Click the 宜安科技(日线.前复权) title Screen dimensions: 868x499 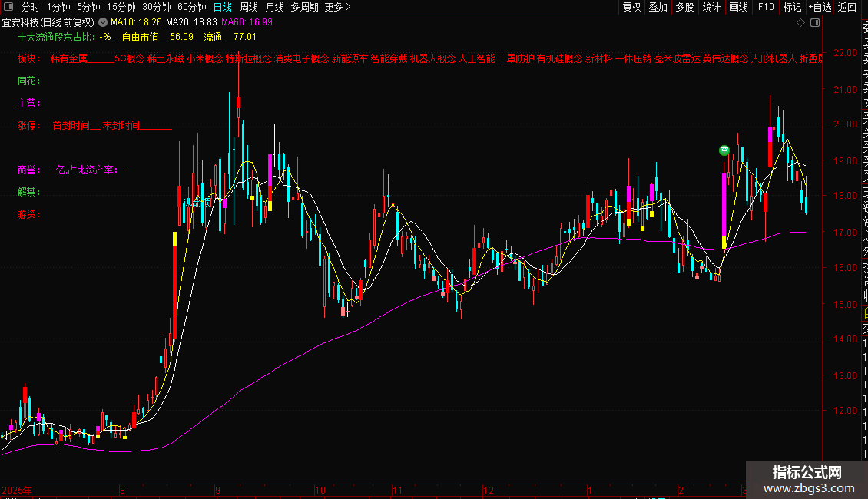pos(48,22)
